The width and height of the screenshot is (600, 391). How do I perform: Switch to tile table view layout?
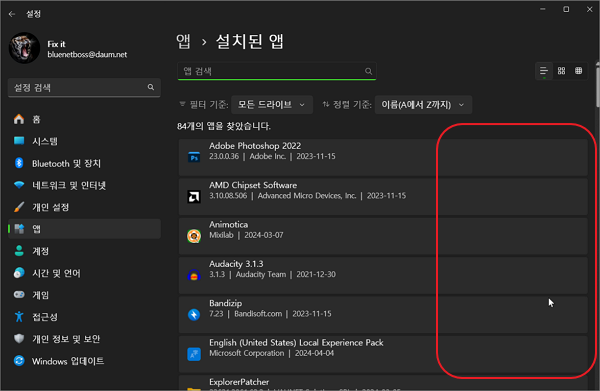(x=579, y=71)
